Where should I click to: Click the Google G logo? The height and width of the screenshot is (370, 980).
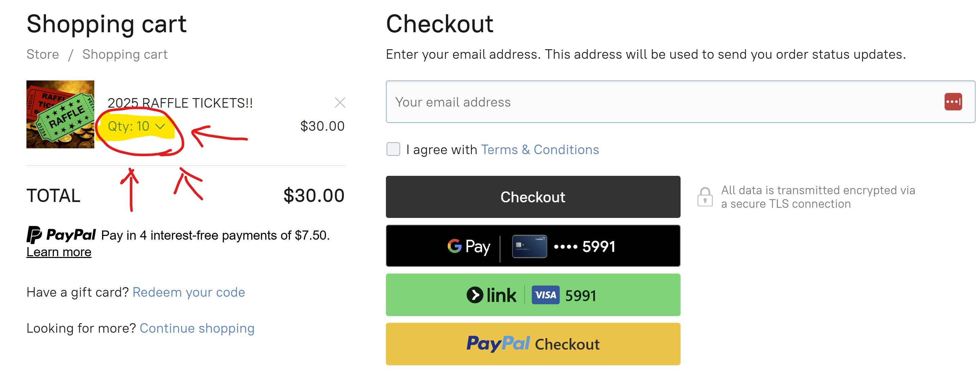pos(454,246)
